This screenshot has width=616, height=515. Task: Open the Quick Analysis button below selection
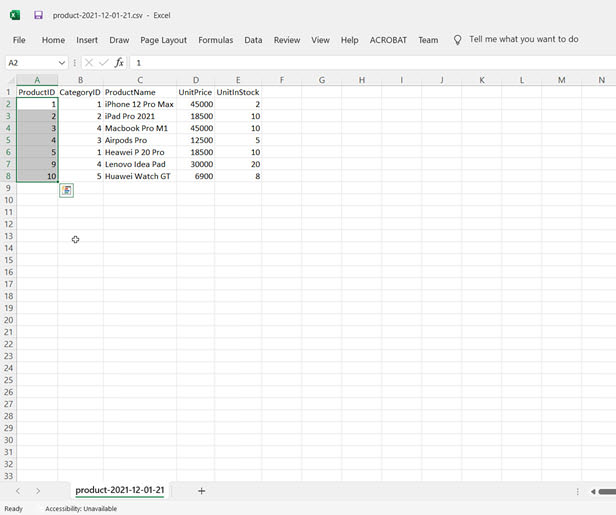click(x=66, y=191)
